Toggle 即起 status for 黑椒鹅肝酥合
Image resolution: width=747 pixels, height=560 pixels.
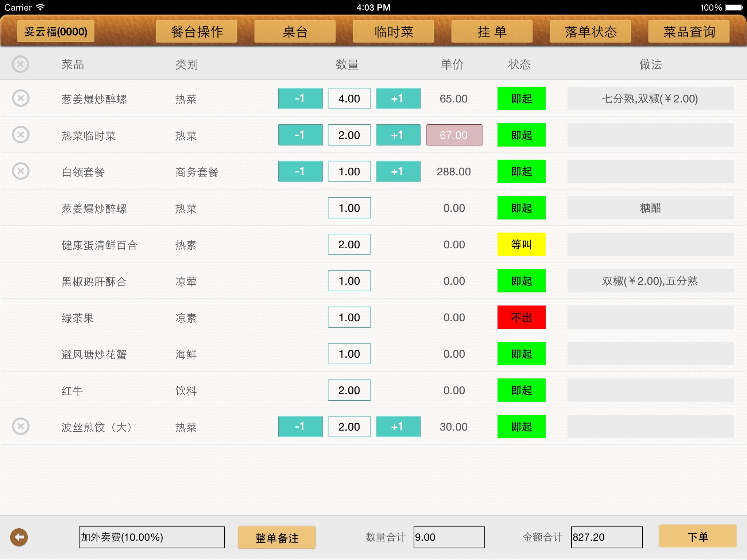point(522,281)
